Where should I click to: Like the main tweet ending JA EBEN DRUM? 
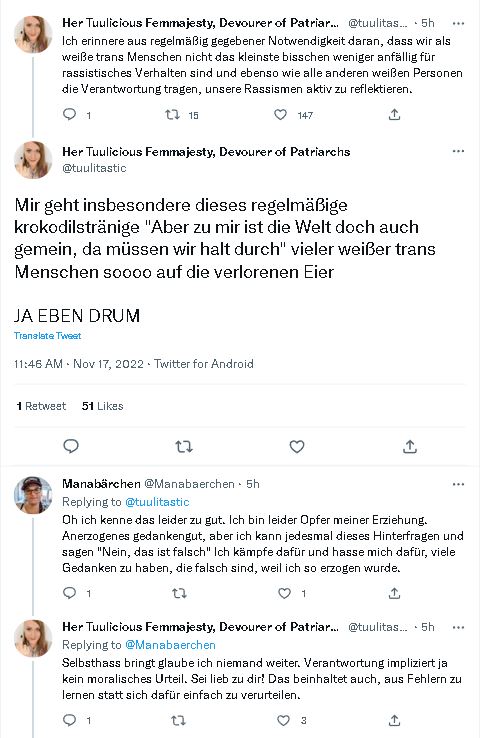point(297,446)
